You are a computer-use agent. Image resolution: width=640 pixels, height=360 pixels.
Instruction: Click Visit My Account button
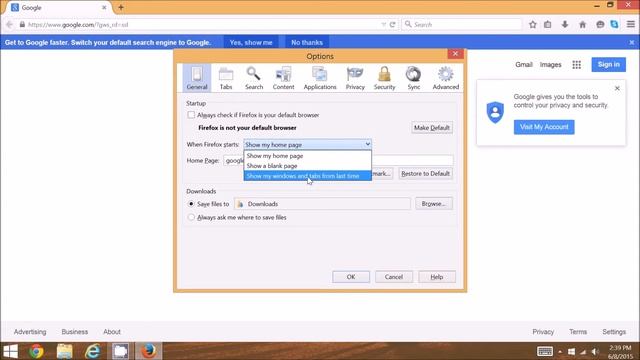tap(544, 127)
